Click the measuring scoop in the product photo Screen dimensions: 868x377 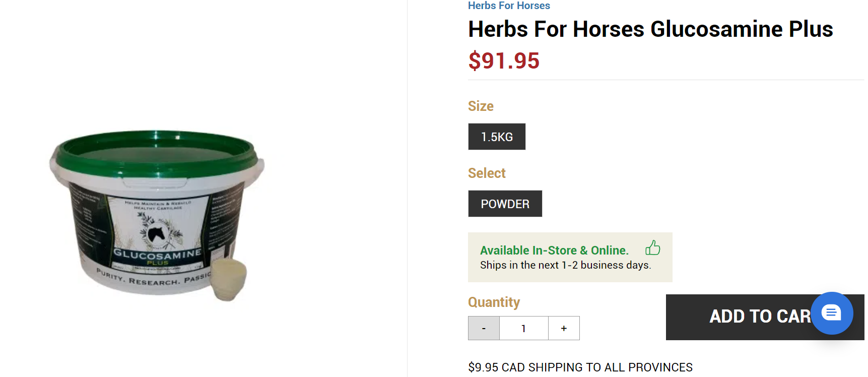click(x=229, y=278)
